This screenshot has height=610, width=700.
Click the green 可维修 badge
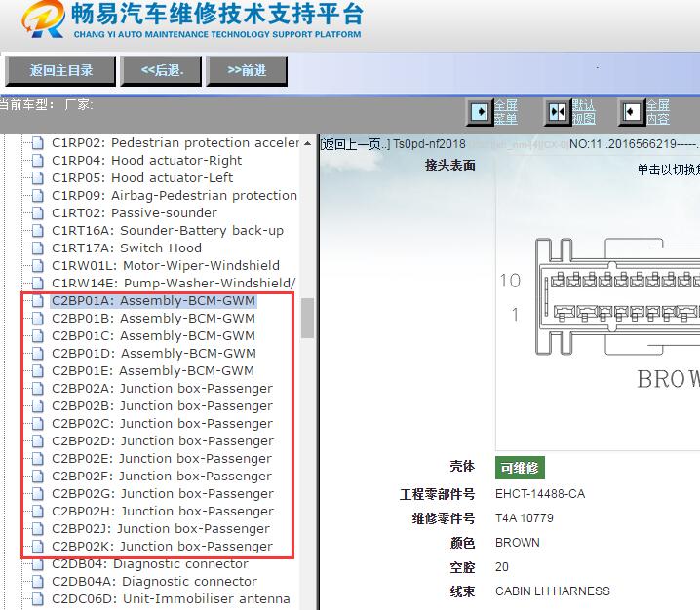click(x=520, y=467)
